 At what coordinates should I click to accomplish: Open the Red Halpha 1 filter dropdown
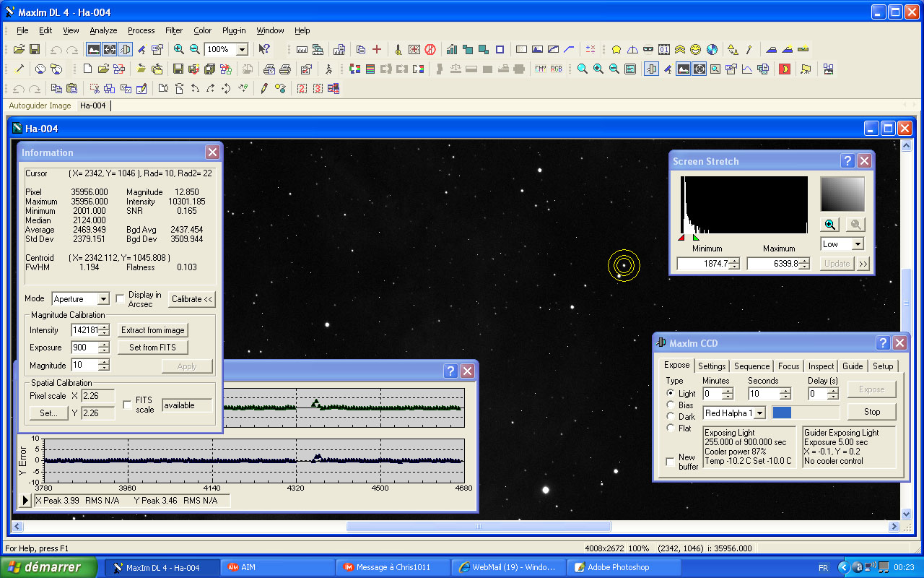(x=759, y=413)
